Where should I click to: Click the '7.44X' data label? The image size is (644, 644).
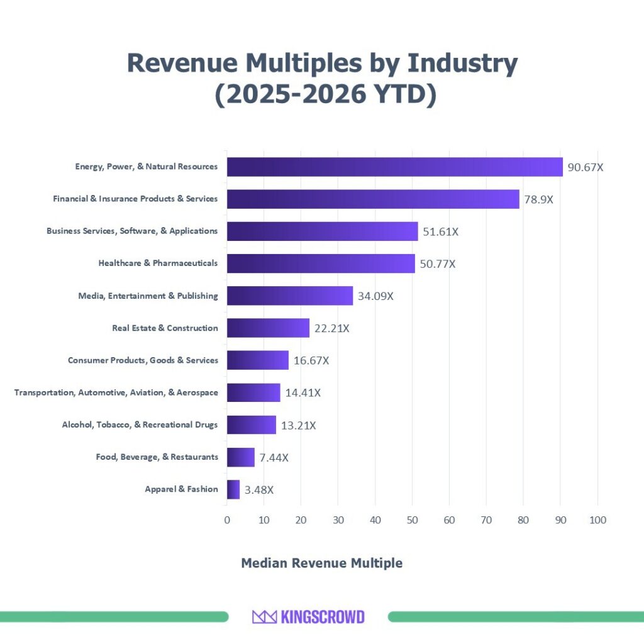(x=274, y=458)
